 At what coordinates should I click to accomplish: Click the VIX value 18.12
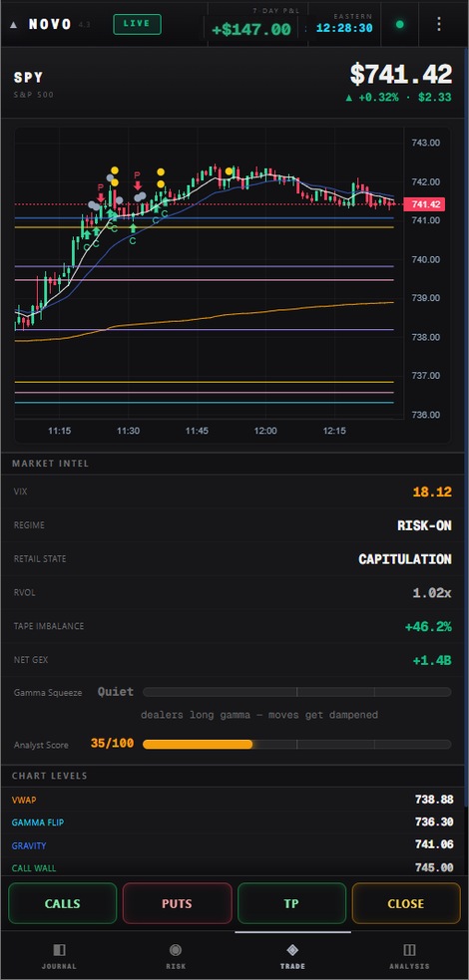pyautogui.click(x=432, y=491)
